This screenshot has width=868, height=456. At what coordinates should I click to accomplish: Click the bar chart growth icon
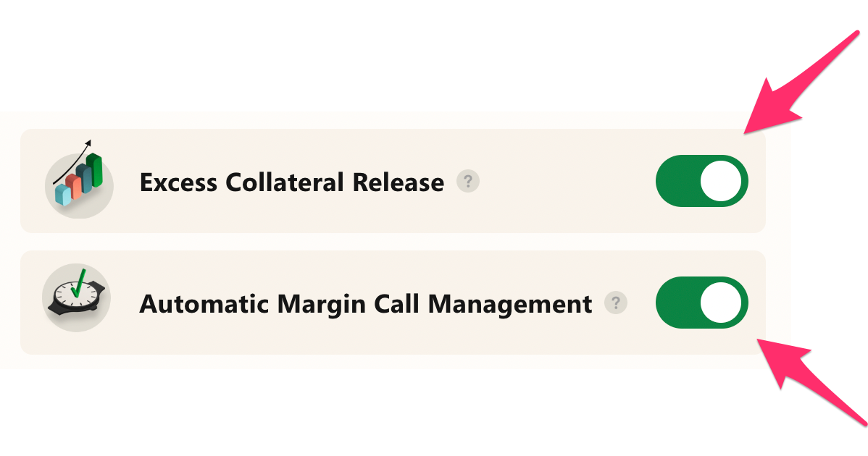click(78, 179)
